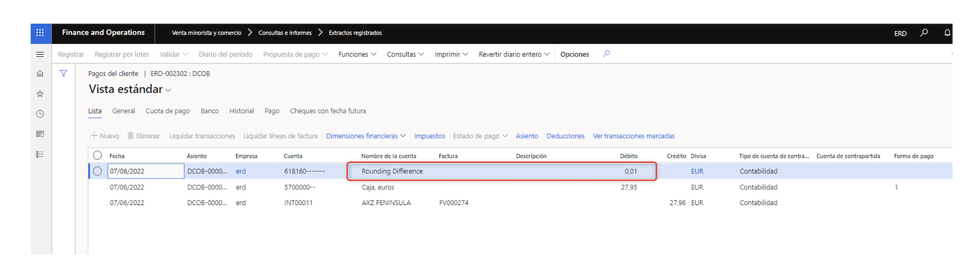The width and height of the screenshot is (980, 277).
Task: Show the filter pane funnel icon
Action: pyautogui.click(x=63, y=73)
